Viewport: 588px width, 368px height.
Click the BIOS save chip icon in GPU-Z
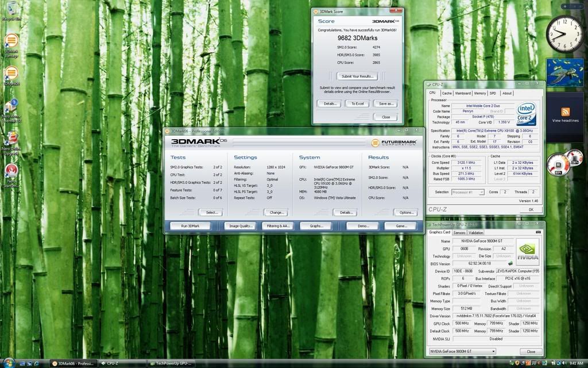point(510,263)
